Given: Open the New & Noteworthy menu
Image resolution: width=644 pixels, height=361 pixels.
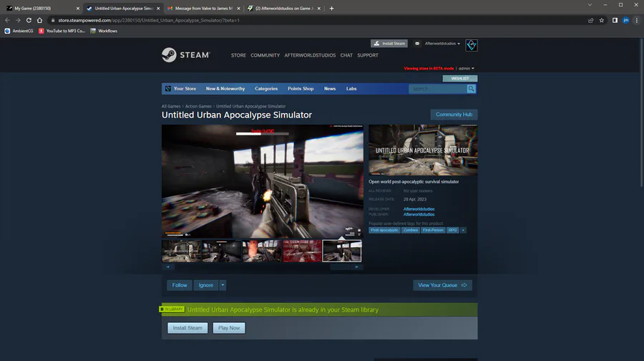Looking at the screenshot, I should (225, 89).
